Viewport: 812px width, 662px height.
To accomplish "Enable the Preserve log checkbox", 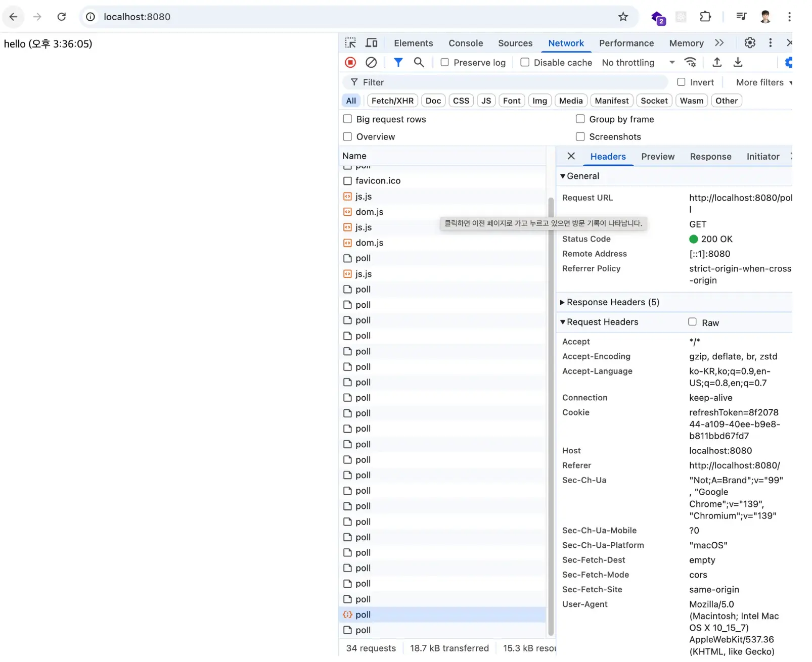I will pyautogui.click(x=445, y=62).
